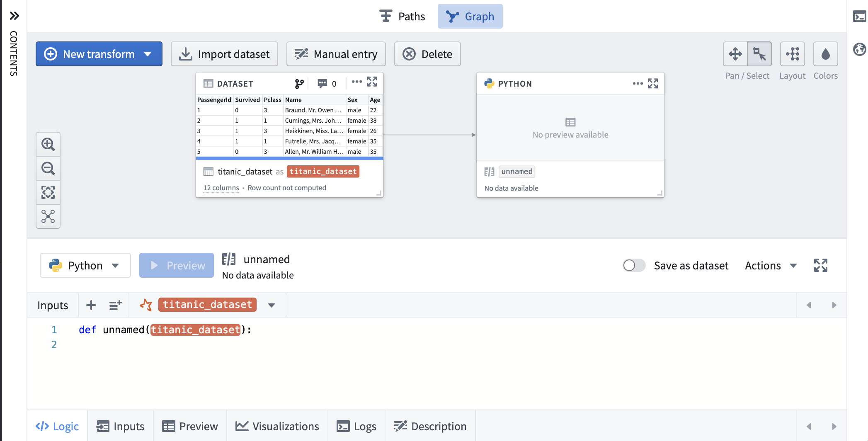Zoom out of the graph
This screenshot has width=868, height=441.
pos(48,168)
